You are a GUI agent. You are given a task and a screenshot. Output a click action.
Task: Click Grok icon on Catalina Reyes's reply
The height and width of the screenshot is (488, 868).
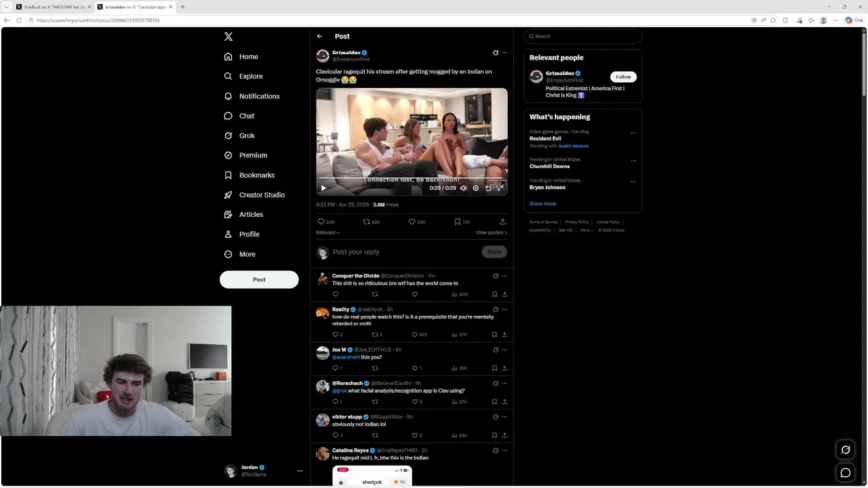coord(495,451)
